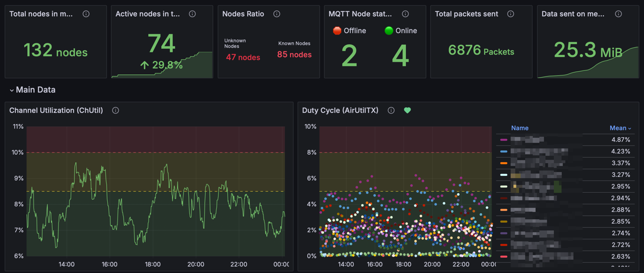Click the info icon beside Total nodes title
644x273 pixels.
pyautogui.click(x=86, y=14)
